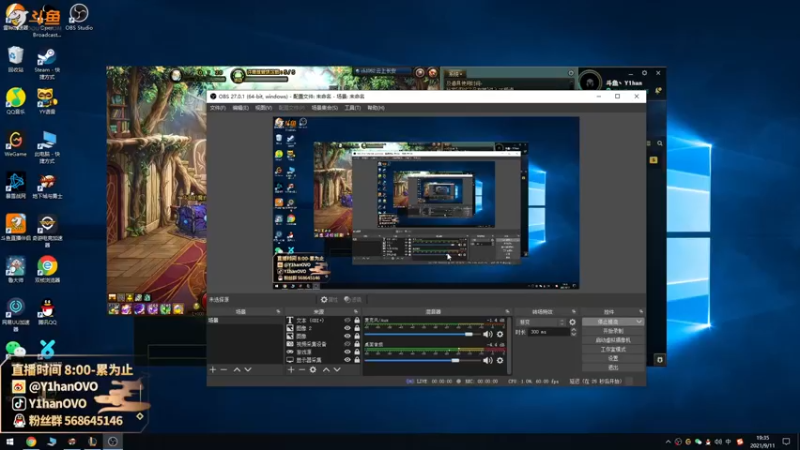Show hidden system tray icons chevron
800x450 pixels.
point(668,442)
